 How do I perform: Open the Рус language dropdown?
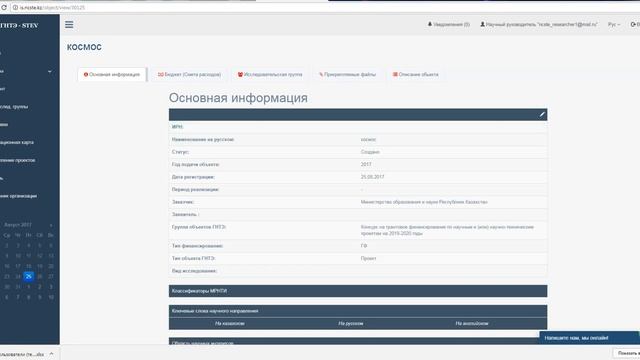click(x=613, y=24)
